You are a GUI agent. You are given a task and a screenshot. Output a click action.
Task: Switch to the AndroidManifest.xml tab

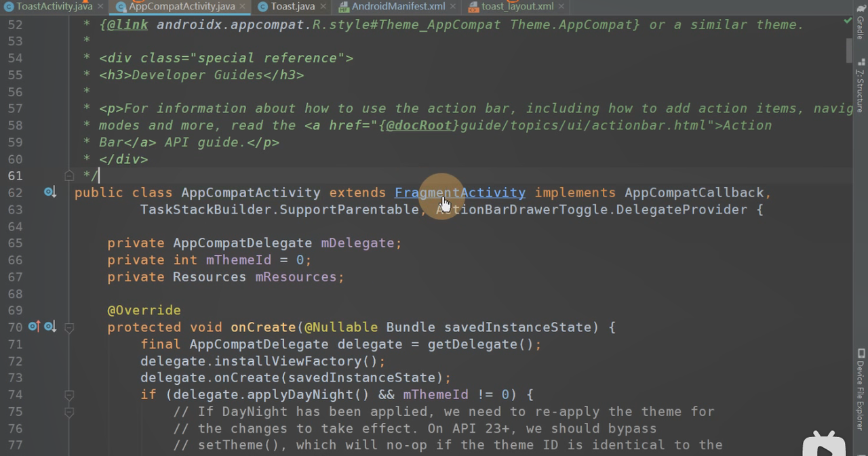pos(399,6)
